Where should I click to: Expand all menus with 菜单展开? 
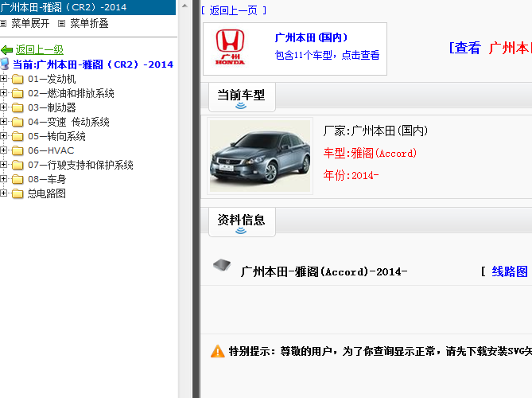pos(30,23)
